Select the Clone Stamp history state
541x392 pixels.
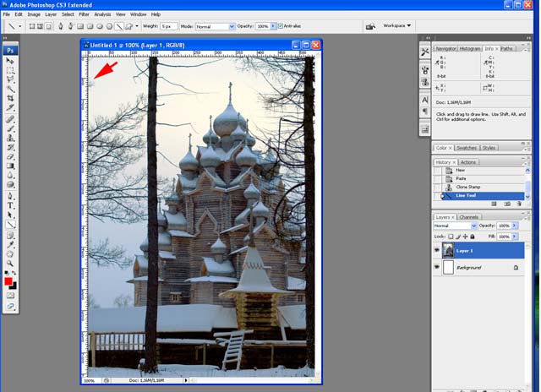click(x=467, y=187)
